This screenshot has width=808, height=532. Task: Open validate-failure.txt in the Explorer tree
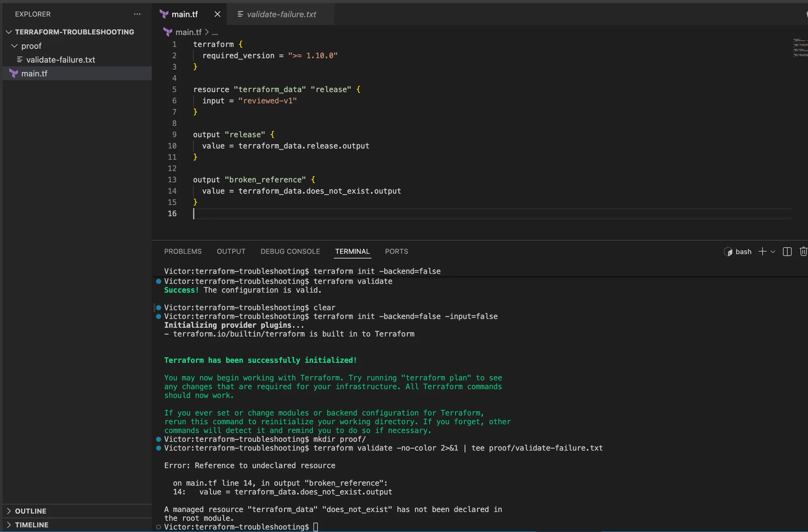61,60
